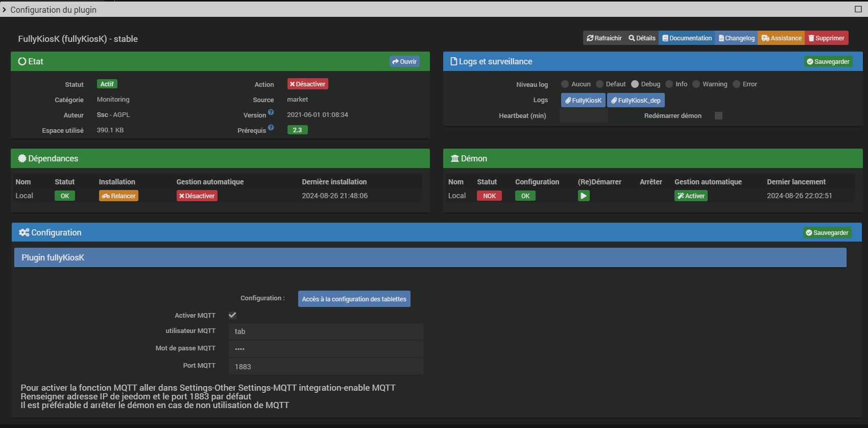Click the dependencies OK status badge
The width and height of the screenshot is (868, 428).
(x=65, y=196)
